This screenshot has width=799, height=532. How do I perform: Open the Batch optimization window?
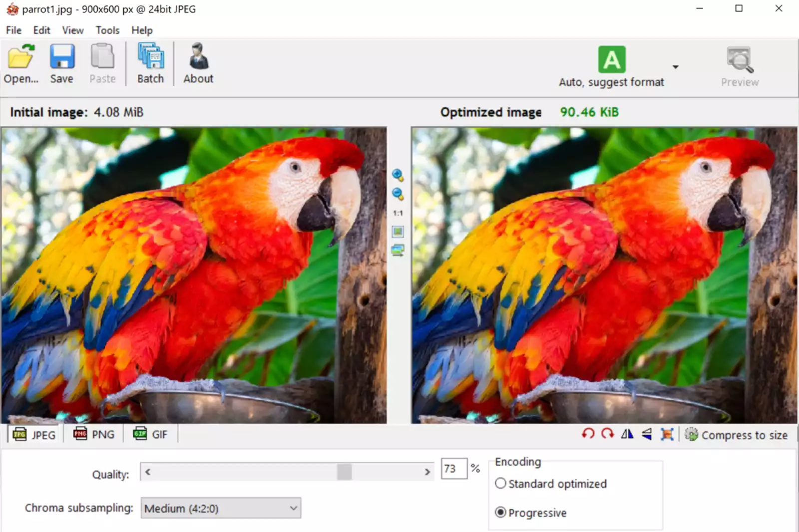coord(150,62)
